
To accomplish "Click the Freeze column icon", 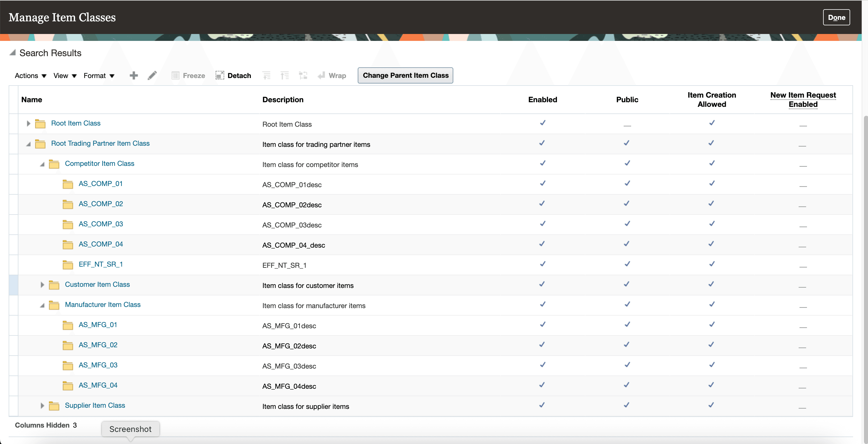I will 175,75.
